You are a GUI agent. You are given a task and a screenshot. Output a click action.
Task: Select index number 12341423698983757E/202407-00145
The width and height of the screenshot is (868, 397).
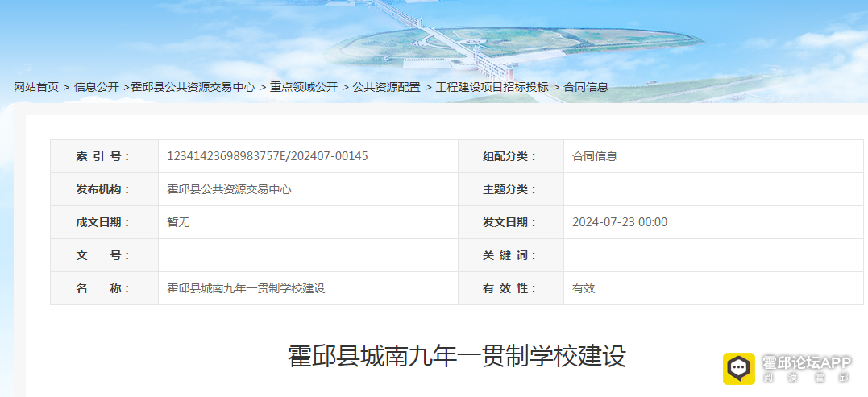pyautogui.click(x=268, y=156)
